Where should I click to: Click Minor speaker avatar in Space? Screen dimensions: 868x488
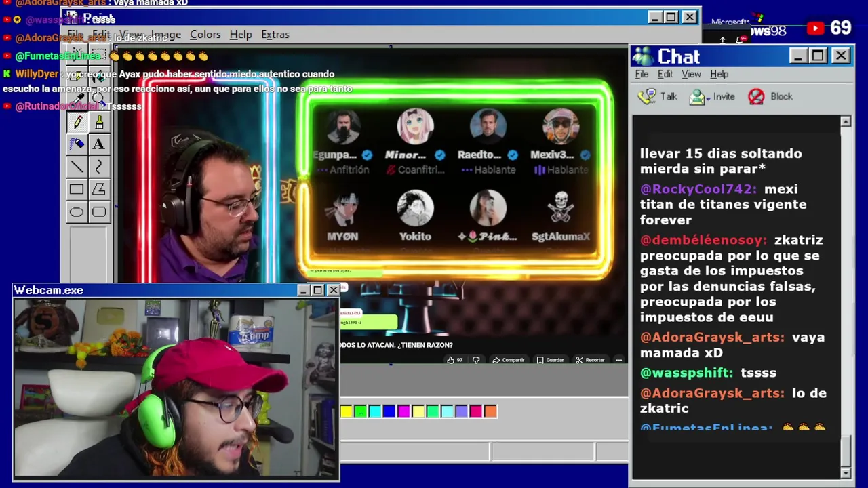[x=415, y=127]
